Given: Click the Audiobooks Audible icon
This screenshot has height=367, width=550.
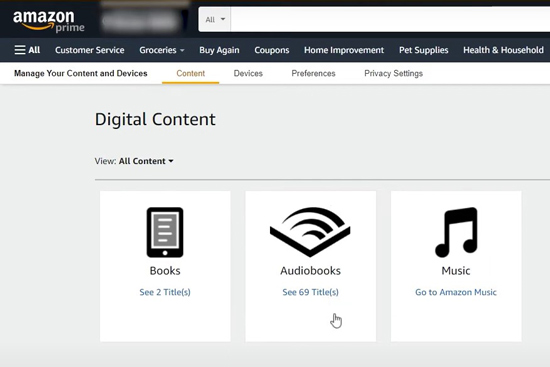Looking at the screenshot, I should [310, 232].
